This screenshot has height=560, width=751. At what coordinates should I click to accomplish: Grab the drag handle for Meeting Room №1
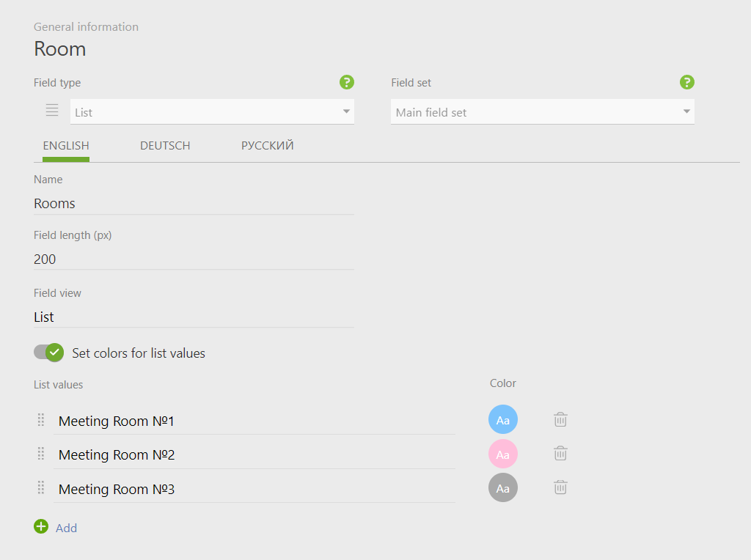41,420
